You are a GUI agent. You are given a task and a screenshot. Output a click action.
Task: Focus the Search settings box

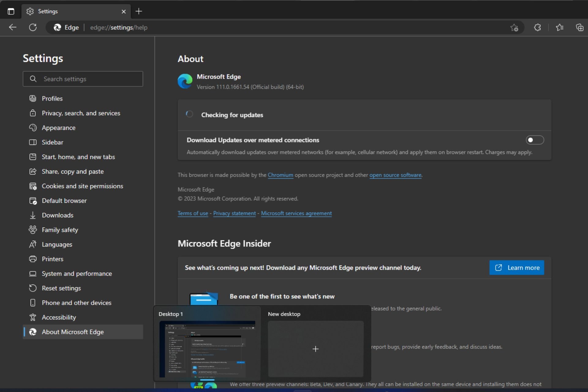pos(83,79)
